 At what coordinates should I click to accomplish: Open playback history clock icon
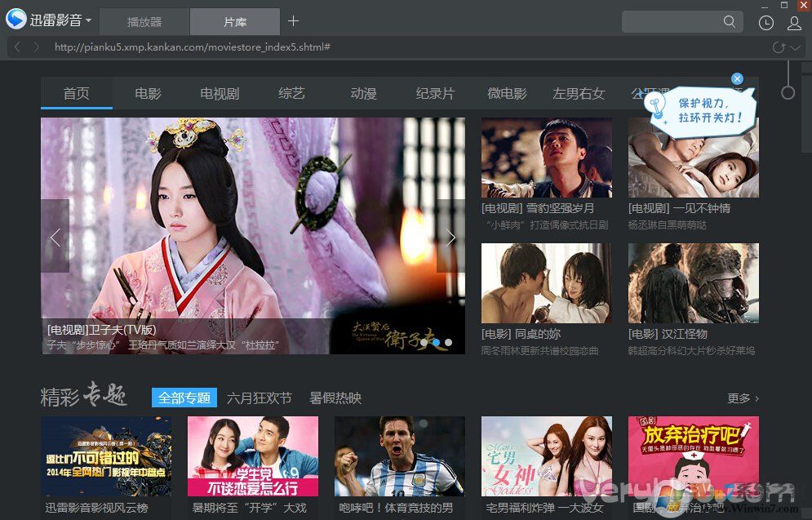tap(766, 23)
